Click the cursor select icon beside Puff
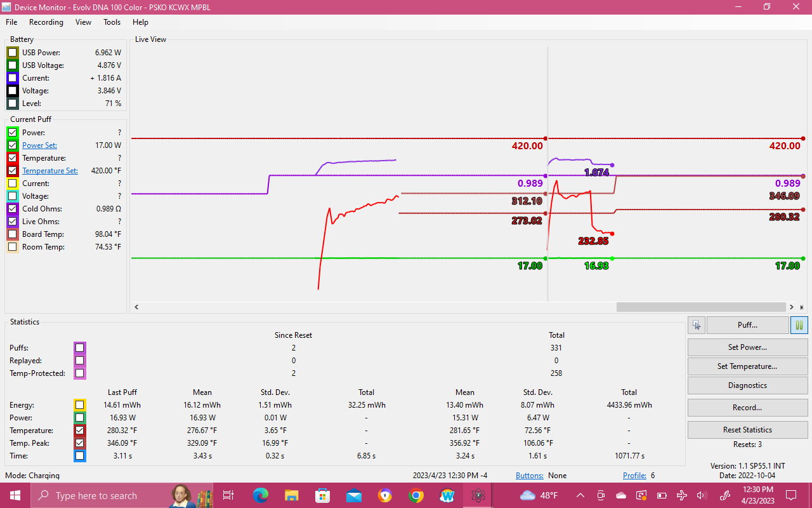The width and height of the screenshot is (812, 508). pos(697,325)
